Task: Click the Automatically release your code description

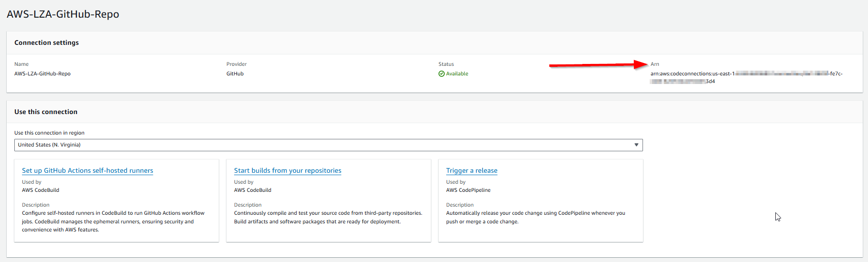Action: point(536,217)
